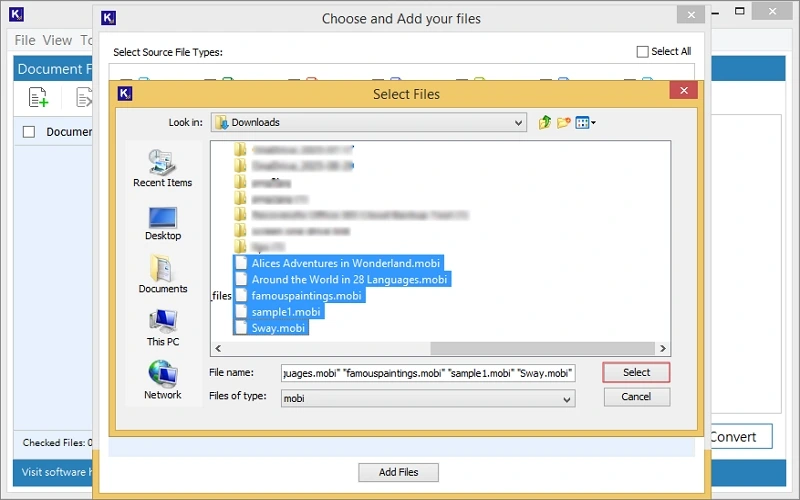This screenshot has width=800, height=500.
Task: Click the horizontal scrollbar thumb in the file list
Action: pyautogui.click(x=542, y=348)
